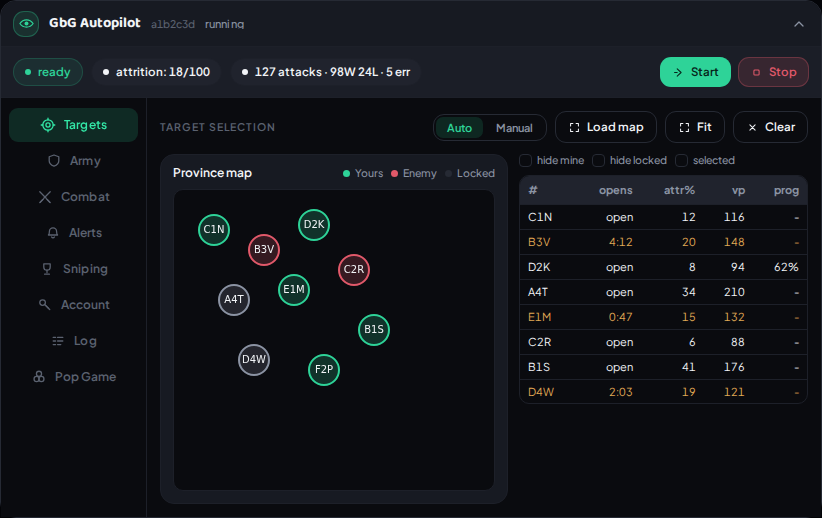Click the eye logo icon beside GbG Autopilot
Image resolution: width=822 pixels, height=518 pixels.
click(26, 24)
